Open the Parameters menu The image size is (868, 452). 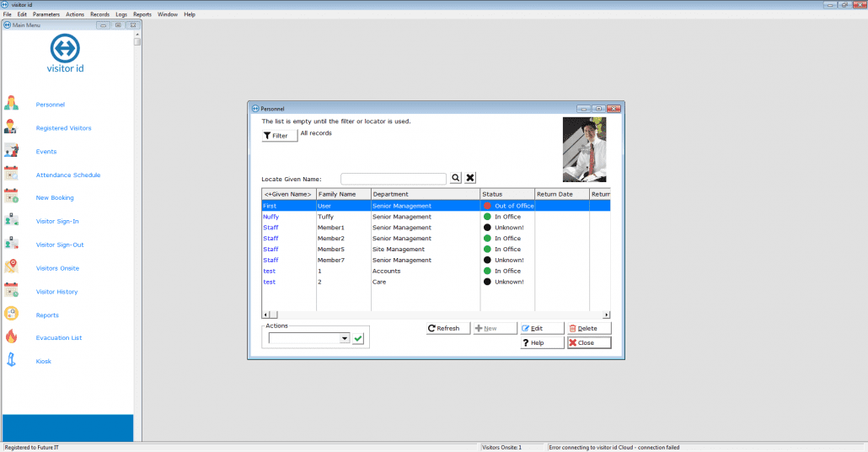coord(46,14)
